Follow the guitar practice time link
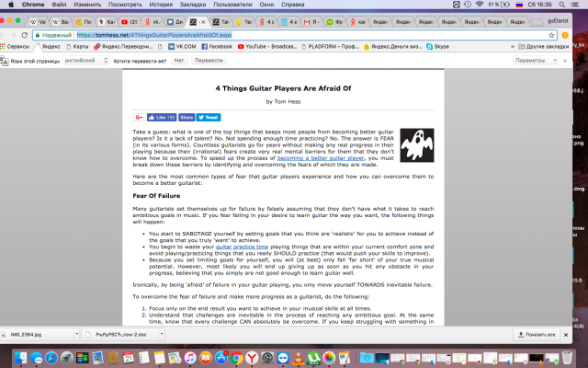Image resolution: width=588 pixels, height=368 pixels. [x=242, y=247]
